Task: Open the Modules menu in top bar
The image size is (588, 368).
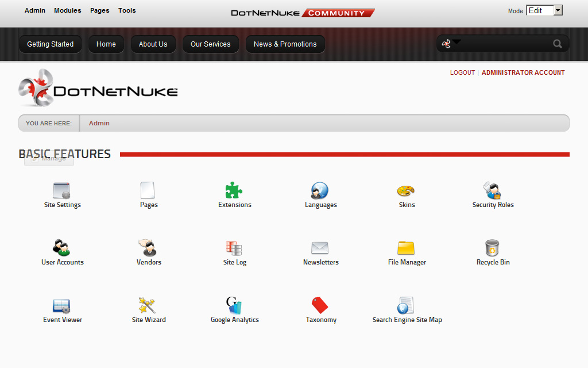Action: coord(67,10)
